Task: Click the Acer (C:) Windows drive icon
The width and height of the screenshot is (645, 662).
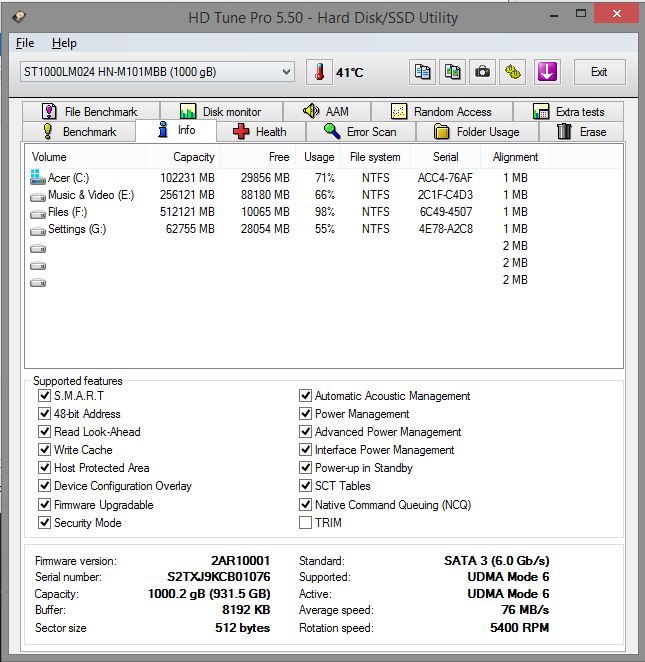Action: coord(38,177)
